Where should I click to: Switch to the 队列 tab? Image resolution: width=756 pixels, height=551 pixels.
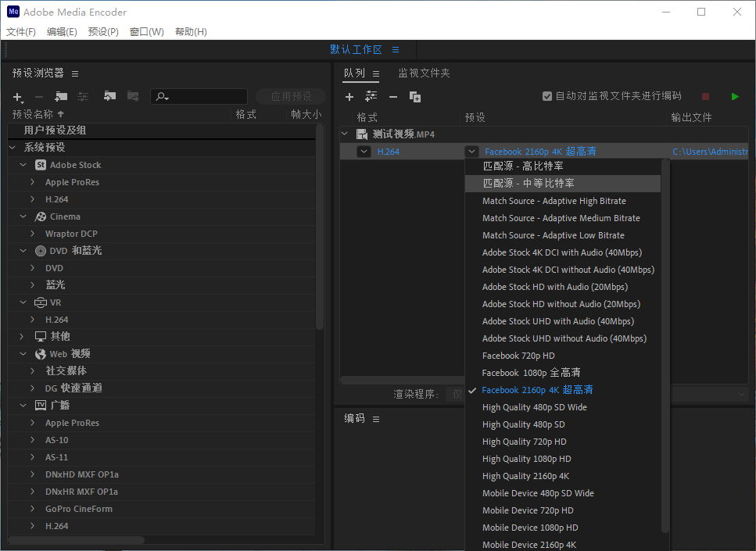click(x=354, y=73)
